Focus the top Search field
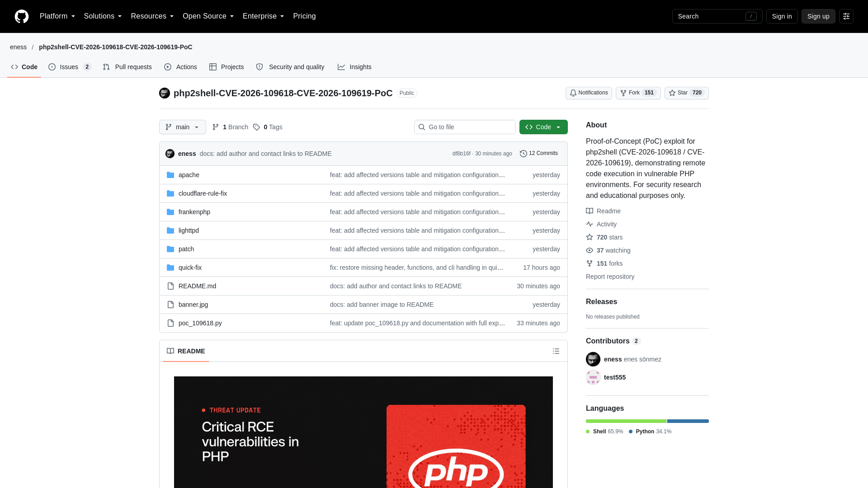The image size is (868, 488). [x=717, y=16]
